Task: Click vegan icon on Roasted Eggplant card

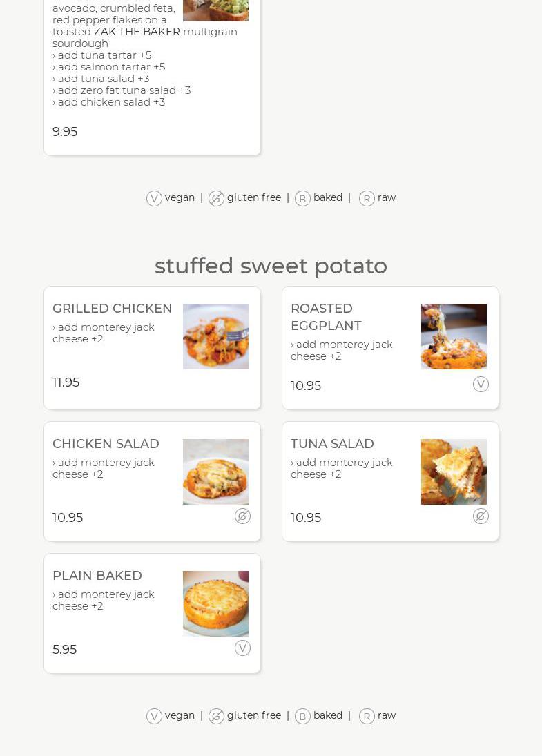Action: pos(481,385)
